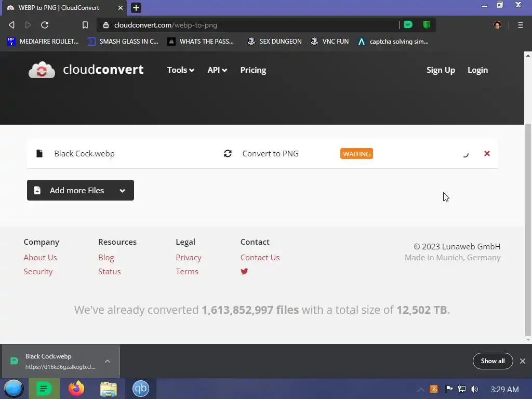Click the Convert to PNG label
Viewport: 532px width, 399px height.
[x=270, y=153]
